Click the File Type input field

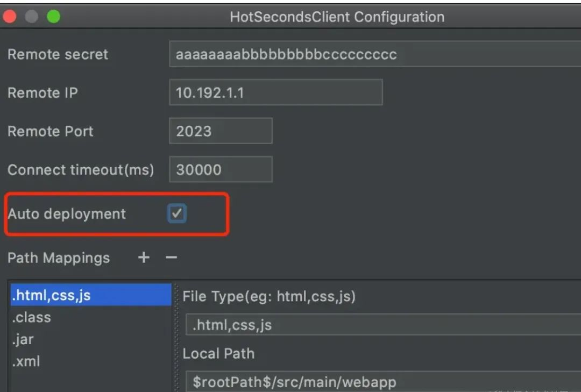[x=383, y=325]
